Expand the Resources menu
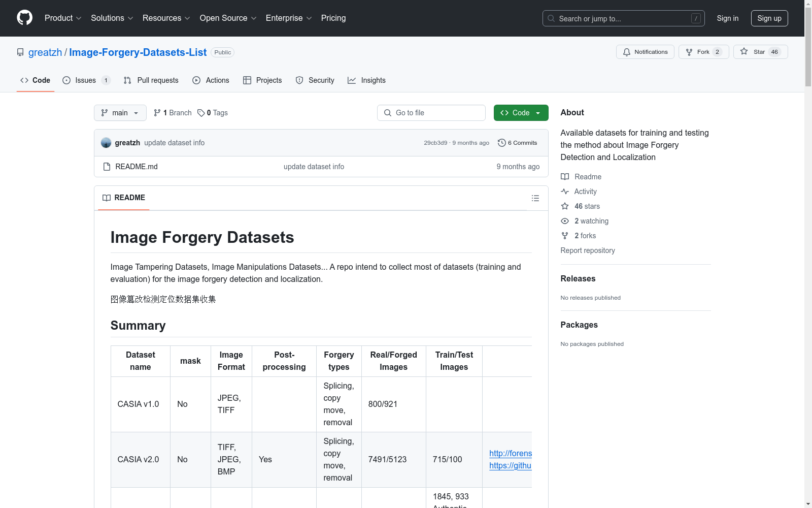 pos(166,18)
